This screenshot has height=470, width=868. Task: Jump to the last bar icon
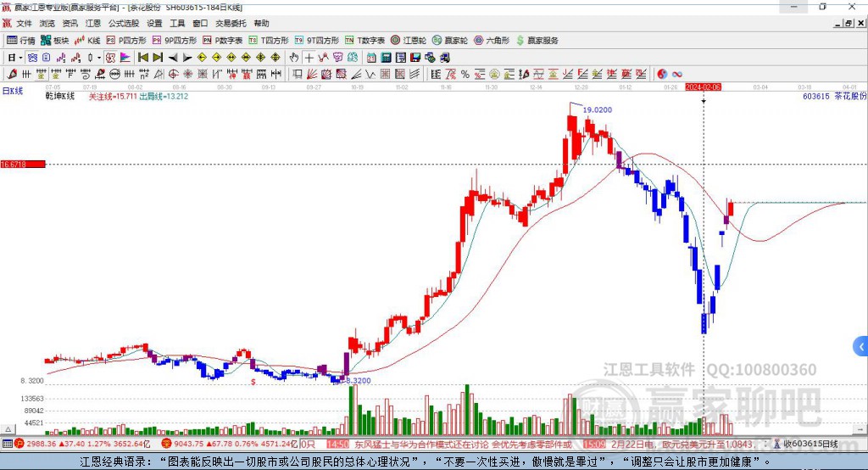click(x=158, y=58)
